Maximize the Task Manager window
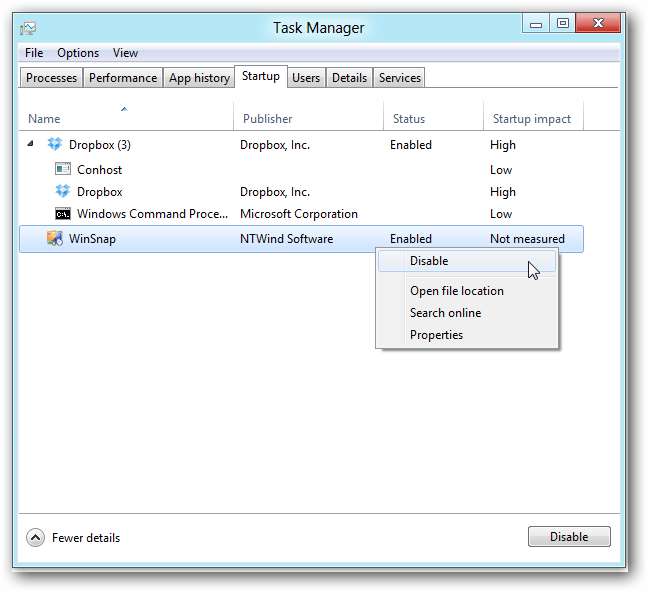 point(563,24)
